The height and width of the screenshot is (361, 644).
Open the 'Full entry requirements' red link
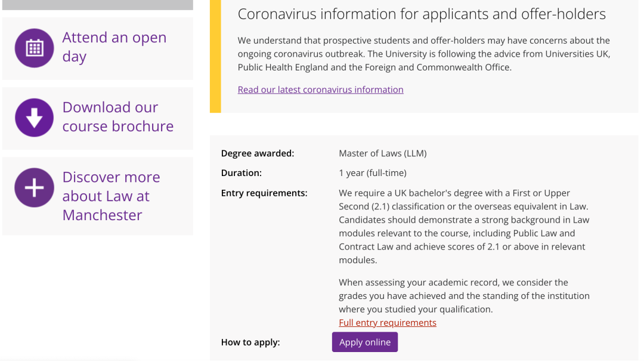pyautogui.click(x=388, y=323)
